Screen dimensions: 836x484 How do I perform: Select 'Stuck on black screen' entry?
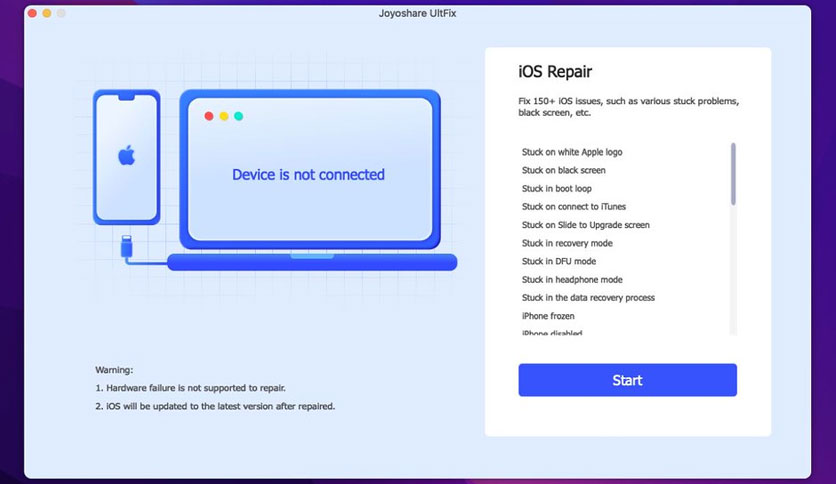[x=564, y=170]
